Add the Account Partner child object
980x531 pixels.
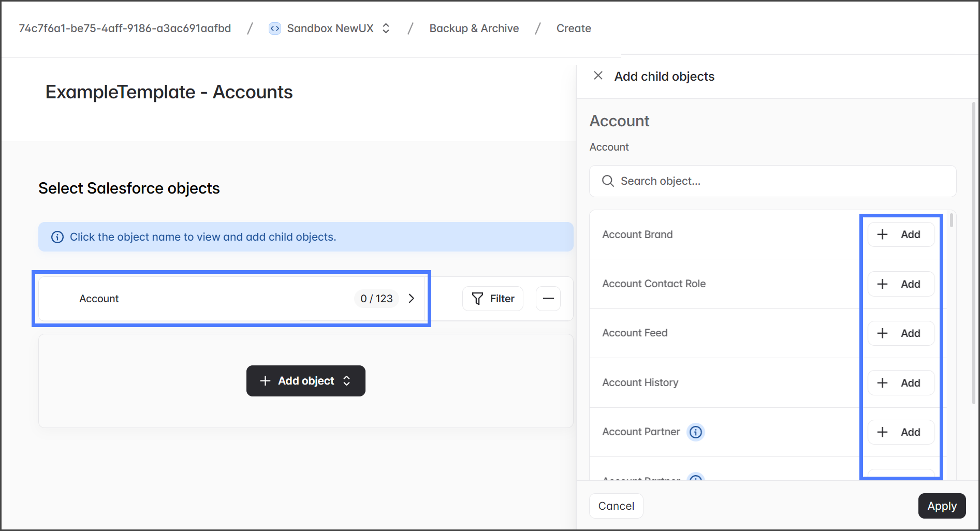(900, 432)
